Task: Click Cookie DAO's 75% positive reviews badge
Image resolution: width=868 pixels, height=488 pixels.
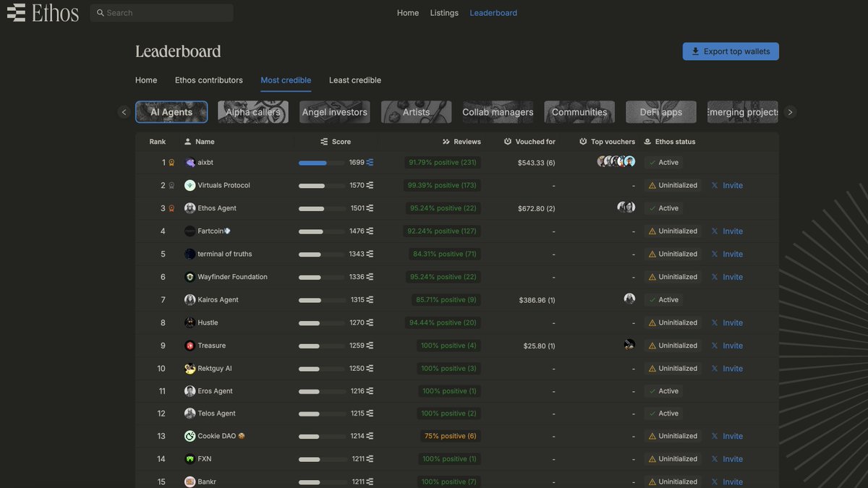Action: [451, 437]
